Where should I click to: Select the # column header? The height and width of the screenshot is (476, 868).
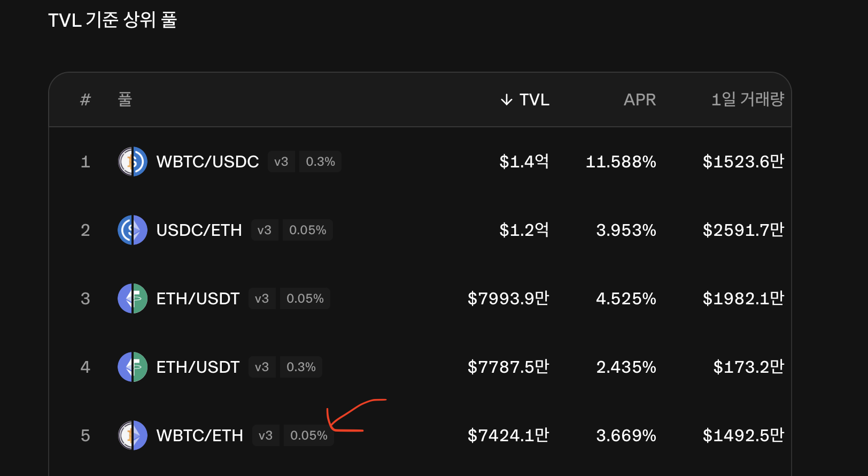click(x=85, y=99)
